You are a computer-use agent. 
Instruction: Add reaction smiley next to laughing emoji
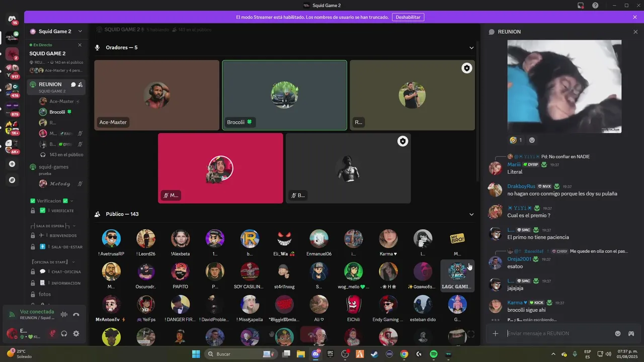coord(532,140)
